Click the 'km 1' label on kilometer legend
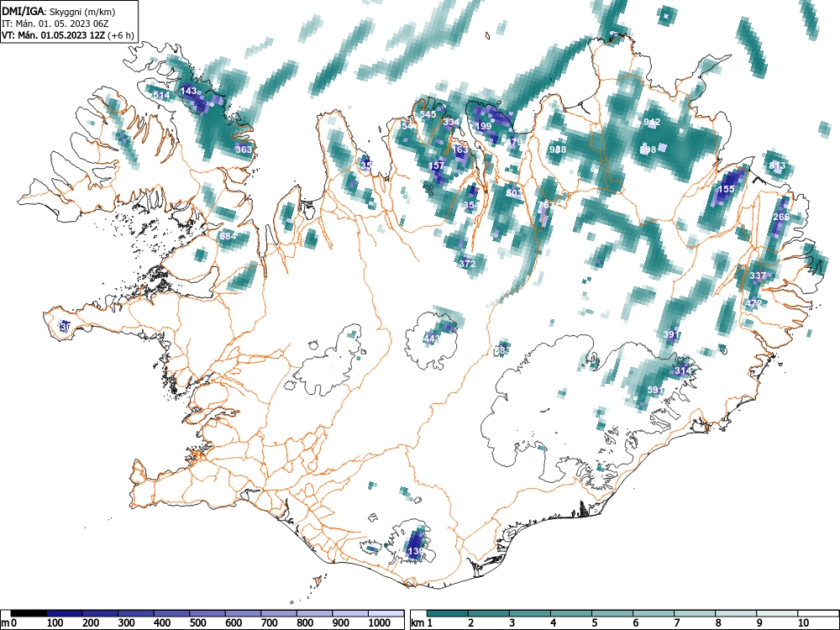840x630 pixels. coord(423,622)
